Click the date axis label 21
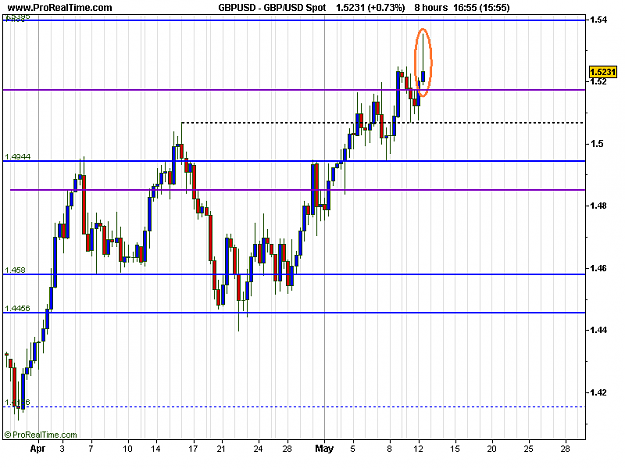Viewport: 625px width, 469px height. (221, 449)
